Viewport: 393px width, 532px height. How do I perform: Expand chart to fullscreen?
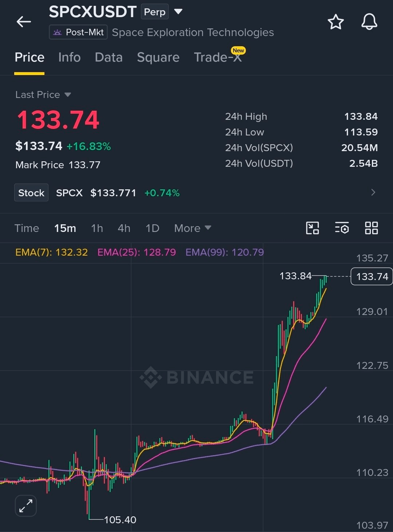[x=26, y=506]
